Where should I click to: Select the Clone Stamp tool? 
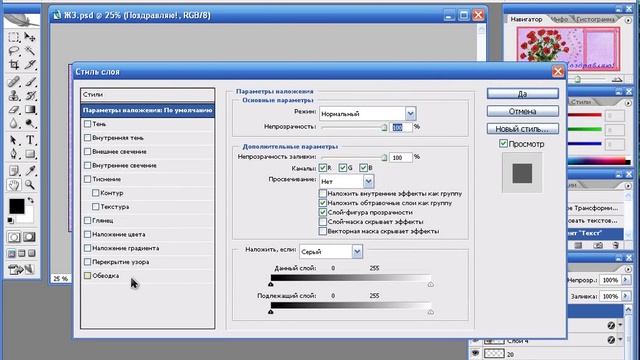click(14, 96)
